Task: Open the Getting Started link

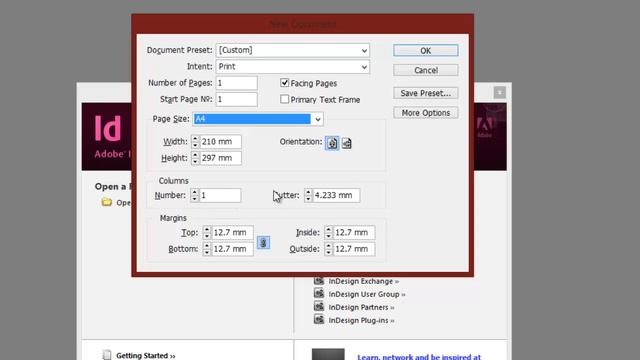Action: click(146, 356)
